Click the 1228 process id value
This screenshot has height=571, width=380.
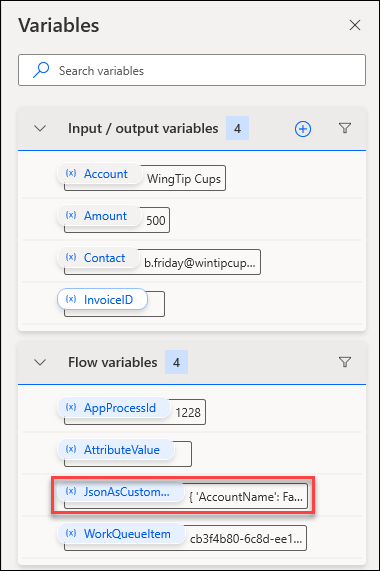pyautogui.click(x=188, y=413)
